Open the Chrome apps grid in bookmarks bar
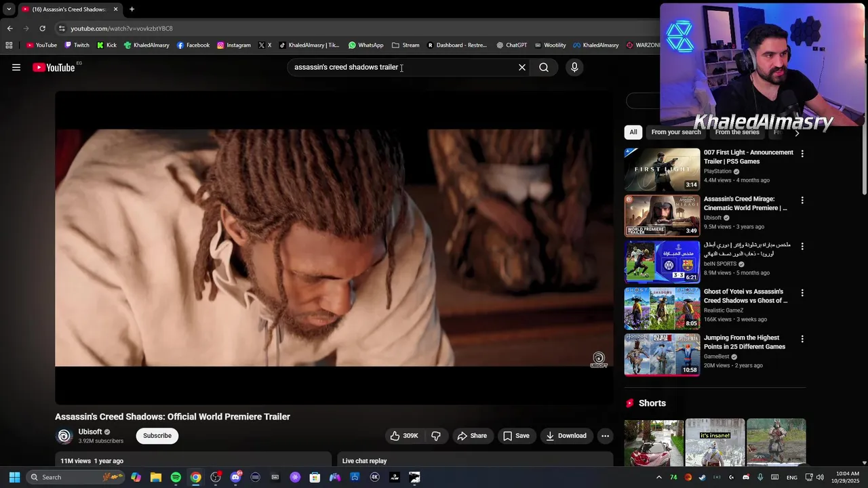 pyautogui.click(x=9, y=45)
